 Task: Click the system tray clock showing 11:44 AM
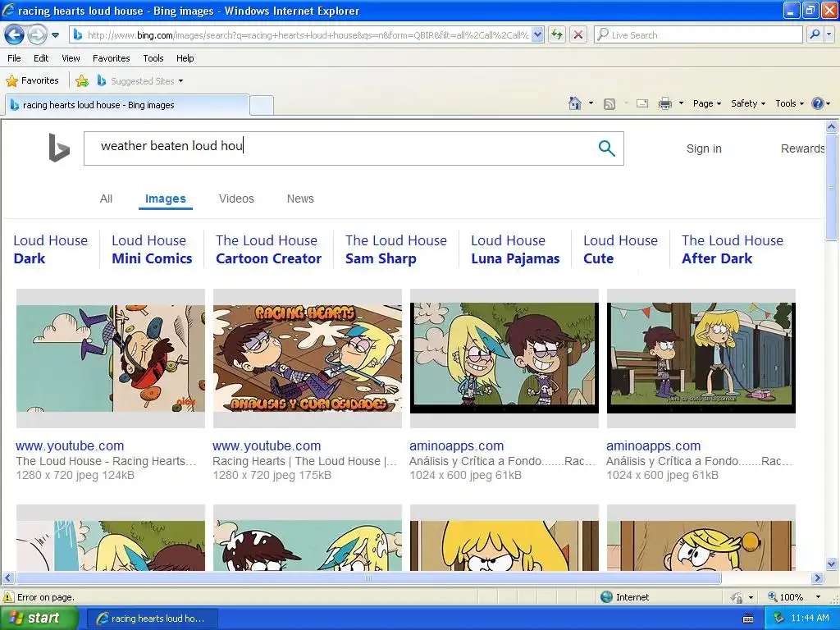[810, 619]
